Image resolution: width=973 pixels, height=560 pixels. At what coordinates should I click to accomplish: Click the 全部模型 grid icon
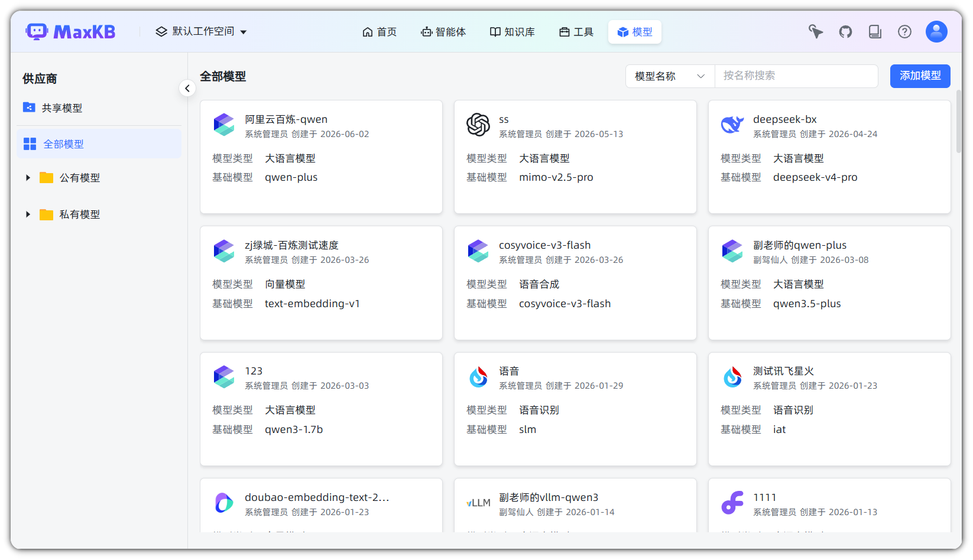point(30,144)
